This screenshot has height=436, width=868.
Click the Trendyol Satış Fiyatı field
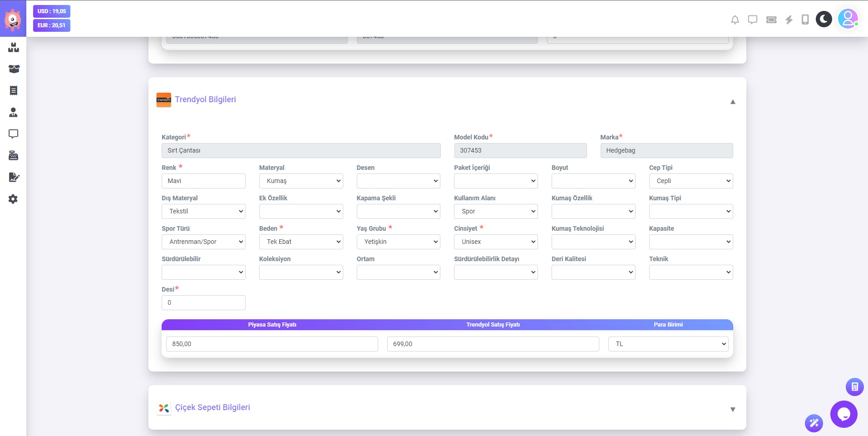click(493, 344)
